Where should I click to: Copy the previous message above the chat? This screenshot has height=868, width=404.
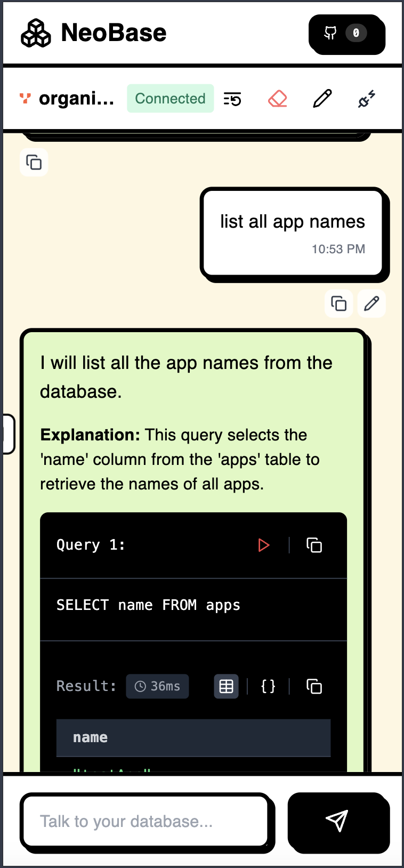[34, 162]
